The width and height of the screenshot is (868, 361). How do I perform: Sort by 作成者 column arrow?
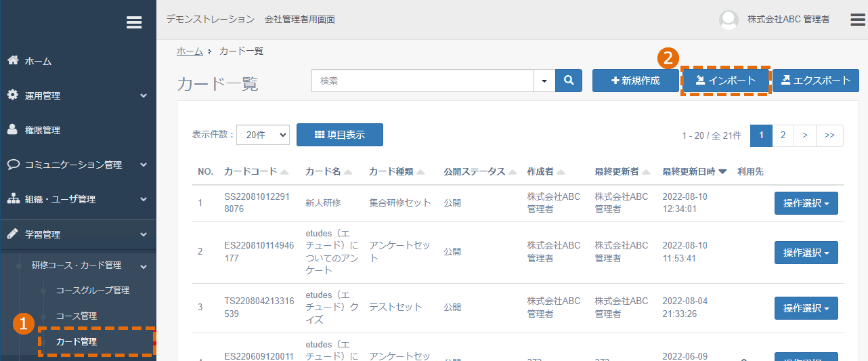(x=561, y=172)
